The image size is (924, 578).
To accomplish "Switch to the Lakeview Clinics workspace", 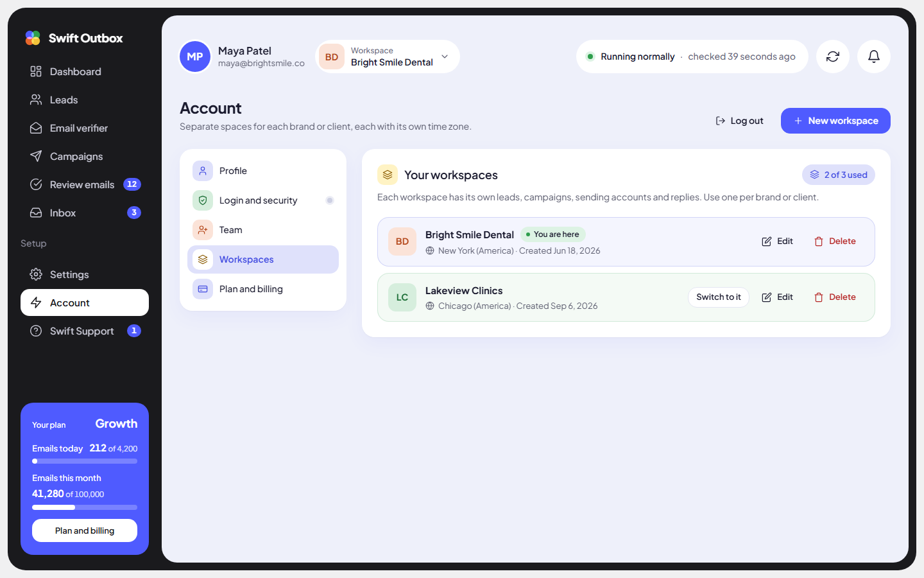I will [719, 297].
